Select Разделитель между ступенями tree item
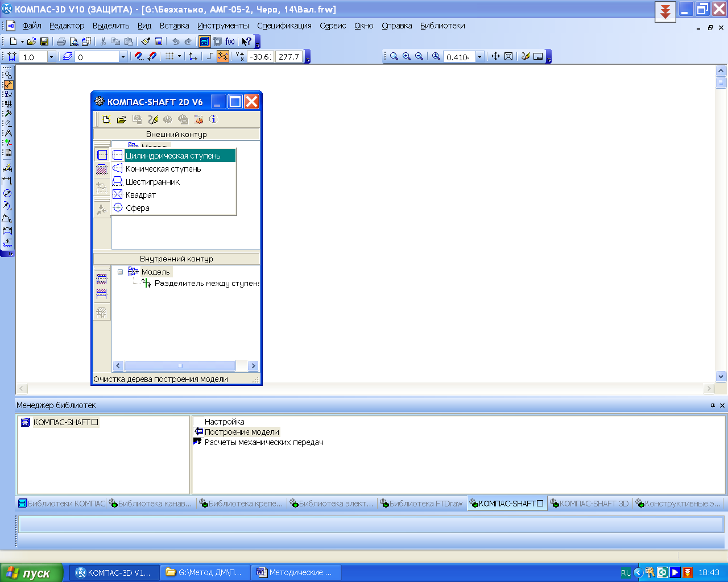 pos(207,283)
